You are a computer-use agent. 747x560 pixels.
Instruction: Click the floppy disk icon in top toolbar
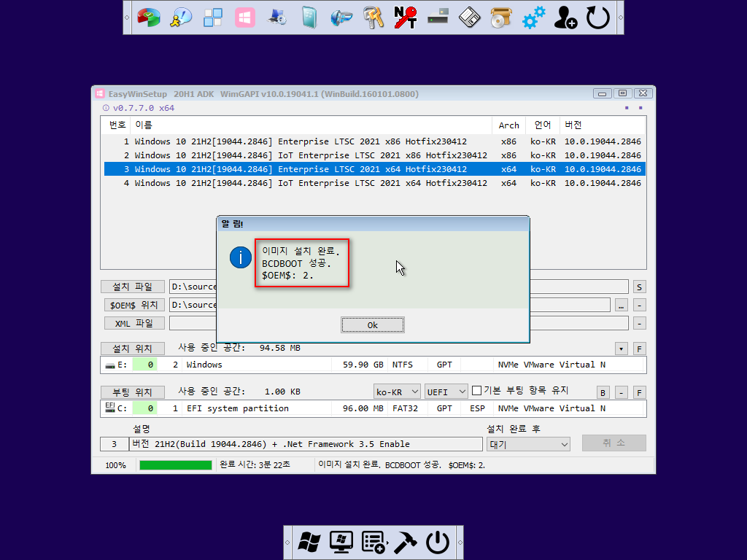pos(470,17)
